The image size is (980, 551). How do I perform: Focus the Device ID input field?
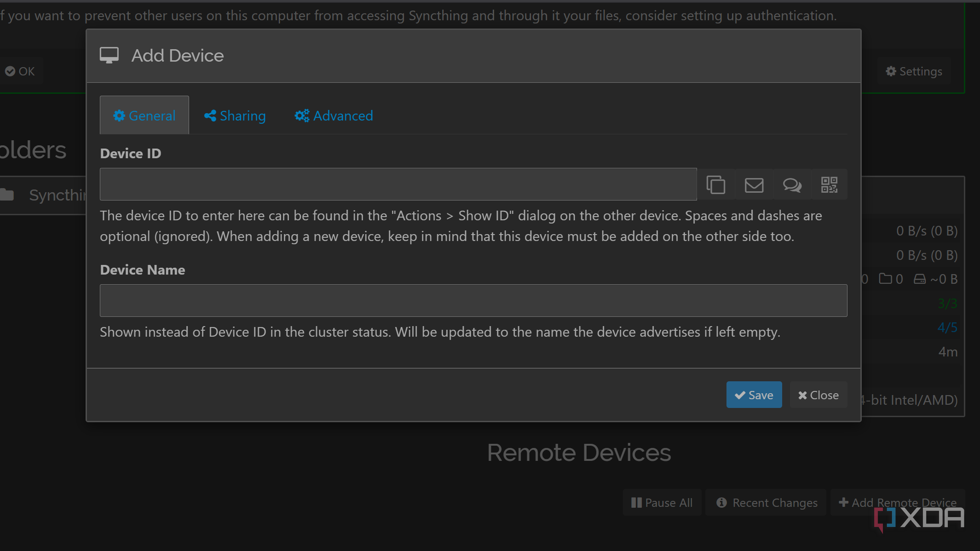coord(398,184)
